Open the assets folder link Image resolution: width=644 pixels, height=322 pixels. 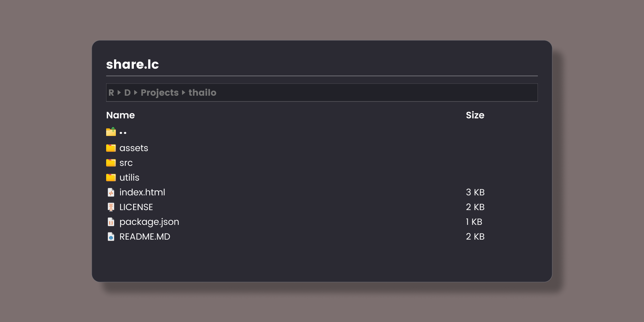(133, 148)
